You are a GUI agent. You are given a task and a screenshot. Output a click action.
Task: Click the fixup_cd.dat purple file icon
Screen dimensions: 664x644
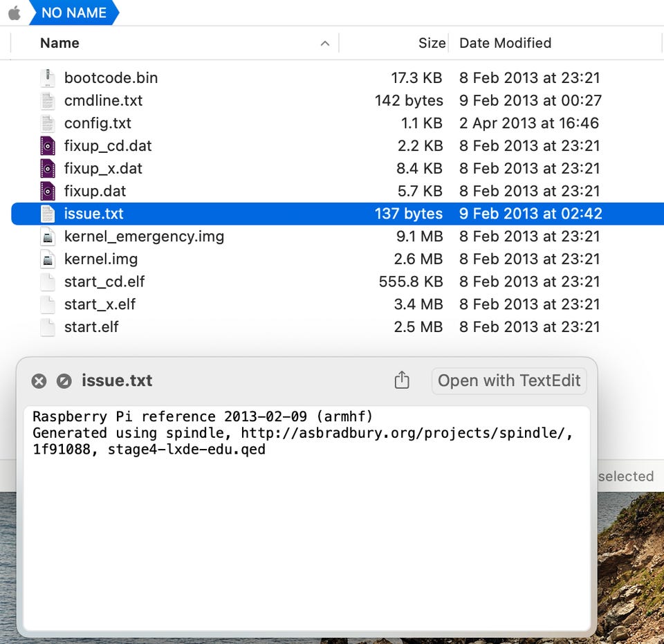[x=48, y=146]
